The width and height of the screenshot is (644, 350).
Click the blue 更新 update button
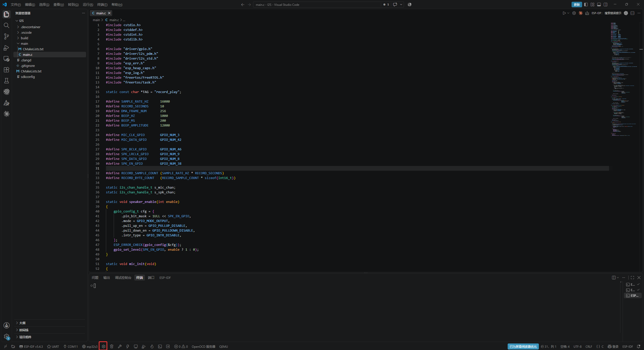pos(577,5)
